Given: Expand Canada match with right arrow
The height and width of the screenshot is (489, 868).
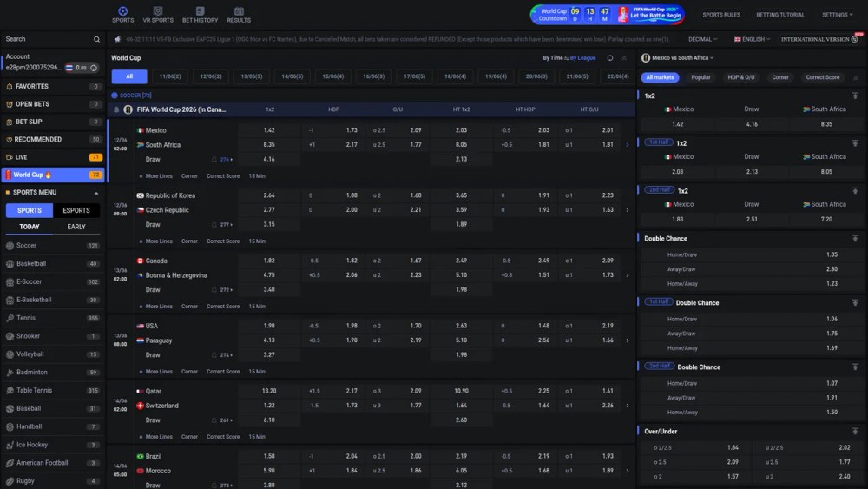Looking at the screenshot, I should tap(628, 275).
